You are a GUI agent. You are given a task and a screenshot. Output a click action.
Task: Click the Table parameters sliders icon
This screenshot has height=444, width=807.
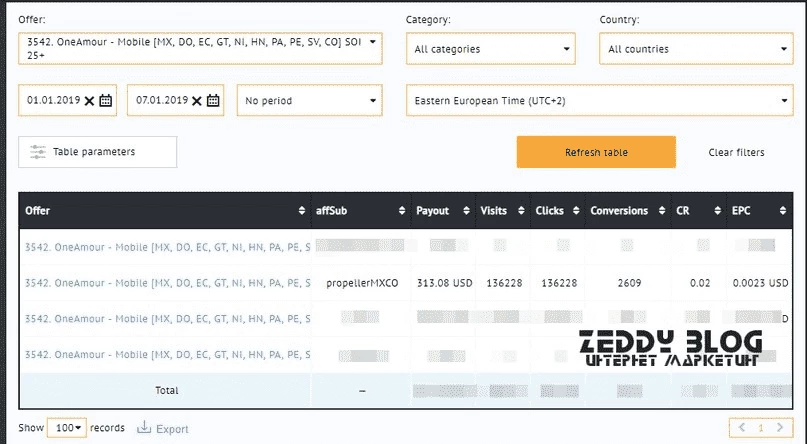click(x=38, y=152)
